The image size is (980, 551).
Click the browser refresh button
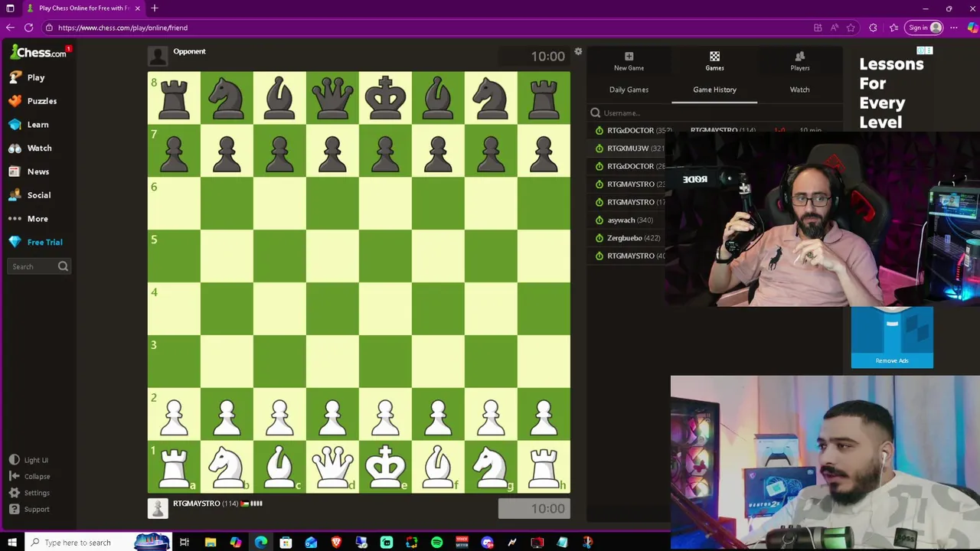point(28,28)
